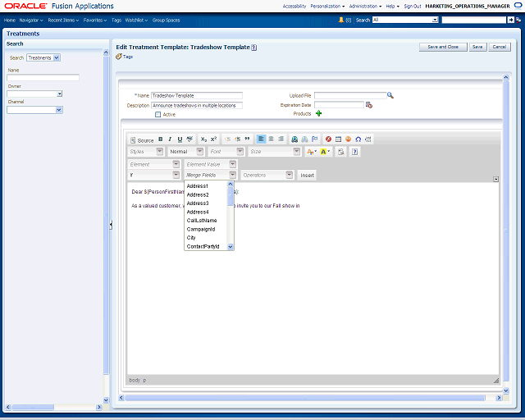Insert a table

coord(338,139)
